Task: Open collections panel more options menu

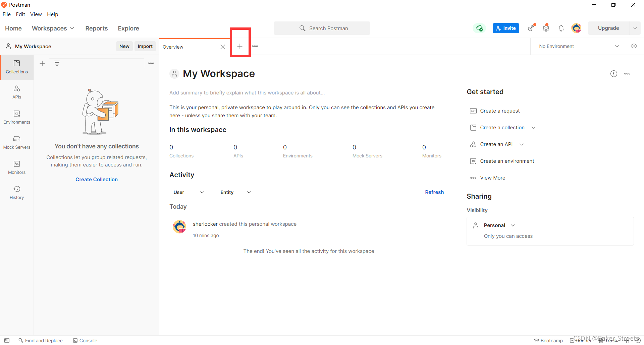Action: tap(151, 63)
